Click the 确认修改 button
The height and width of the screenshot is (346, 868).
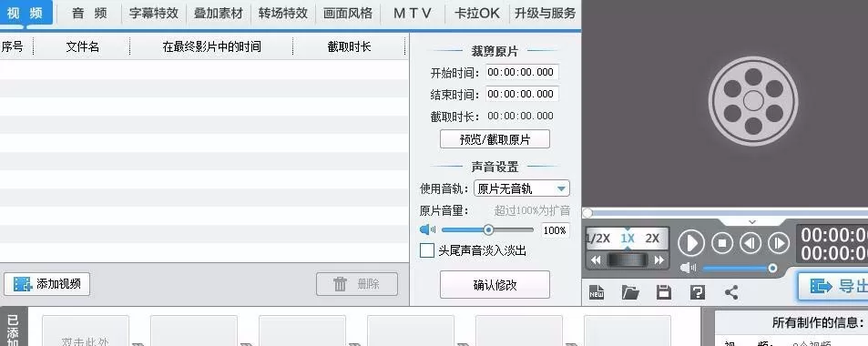pos(495,285)
